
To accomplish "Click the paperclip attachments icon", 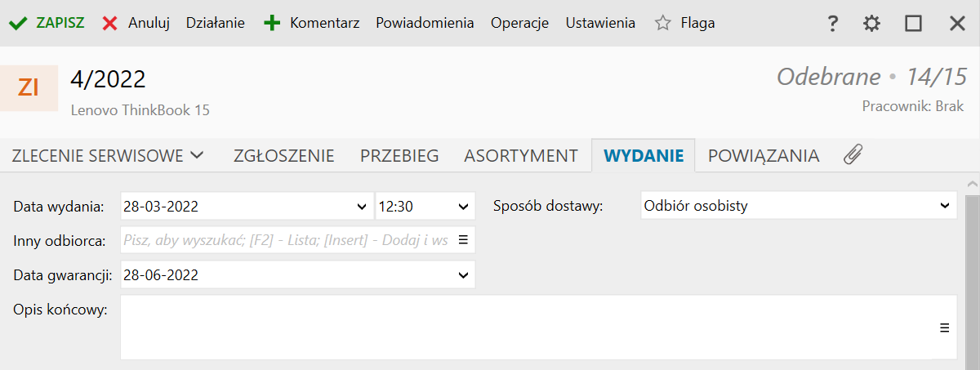I will 853,154.
